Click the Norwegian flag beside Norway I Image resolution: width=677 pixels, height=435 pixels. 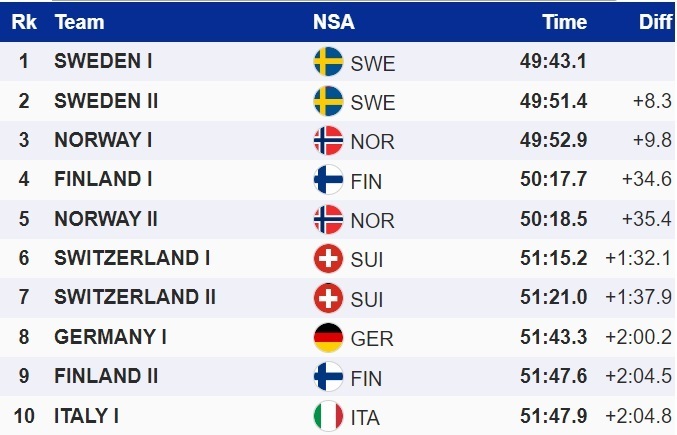[329, 141]
